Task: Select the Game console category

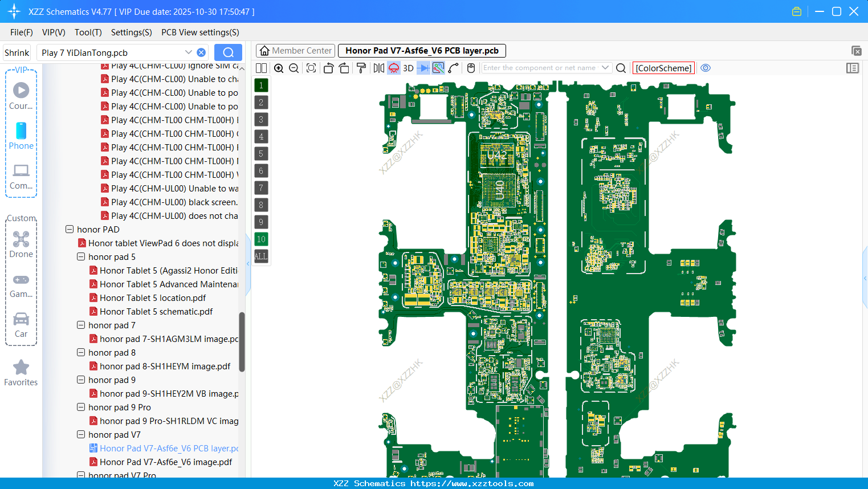Action: click(x=21, y=286)
